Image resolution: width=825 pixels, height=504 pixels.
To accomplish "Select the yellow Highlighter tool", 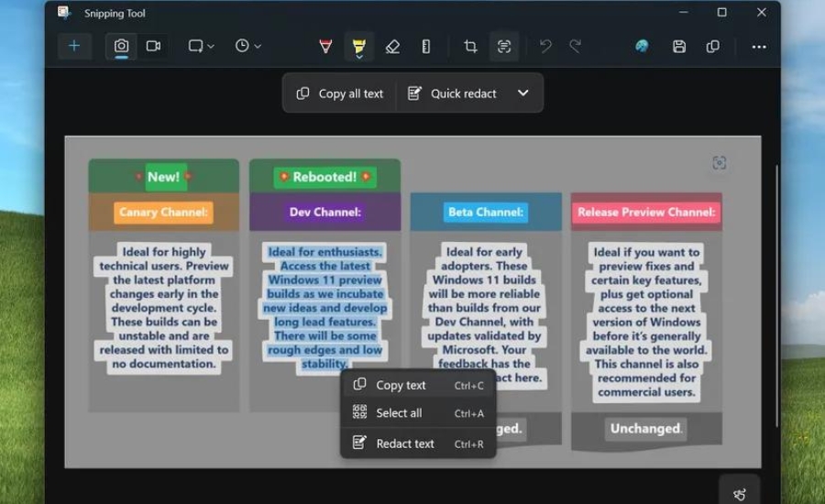I will [358, 47].
